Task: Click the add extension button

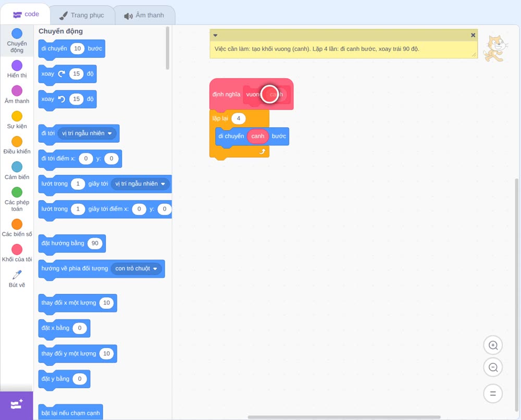Action: (x=17, y=405)
